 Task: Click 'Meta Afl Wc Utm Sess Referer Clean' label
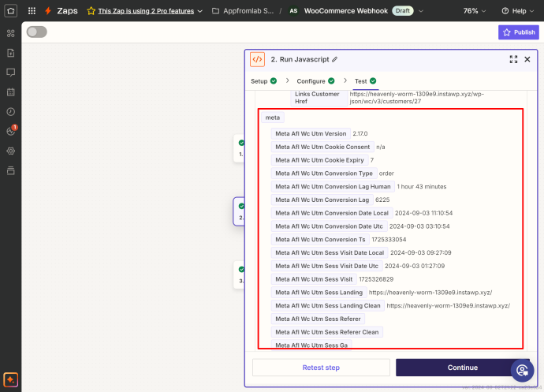click(327, 332)
